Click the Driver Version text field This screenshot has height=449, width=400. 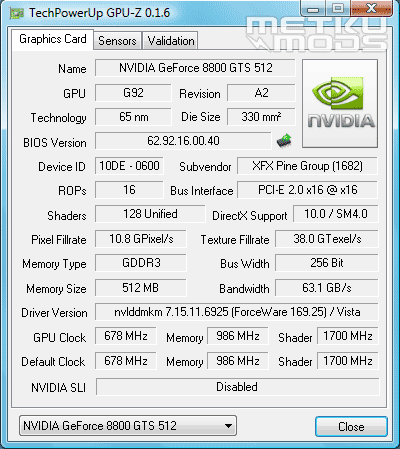pos(237,312)
